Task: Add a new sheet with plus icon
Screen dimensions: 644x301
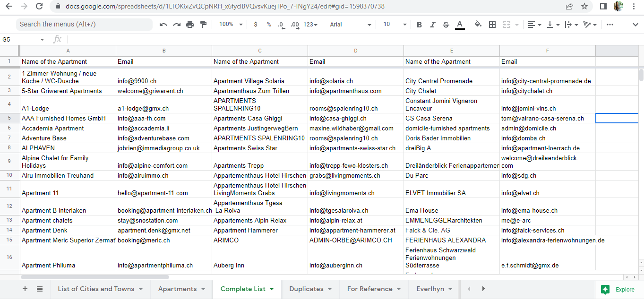Action: click(x=25, y=289)
